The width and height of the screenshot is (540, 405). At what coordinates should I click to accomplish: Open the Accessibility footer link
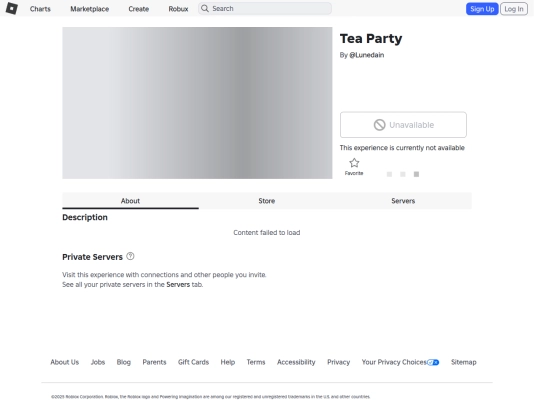tap(296, 362)
